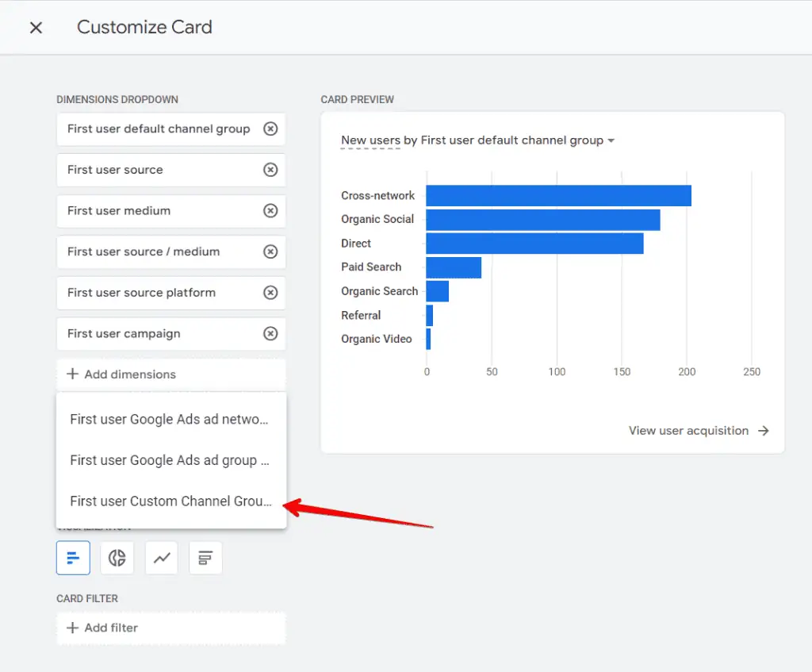Pick First user Google Ads ad group option

[x=170, y=460]
